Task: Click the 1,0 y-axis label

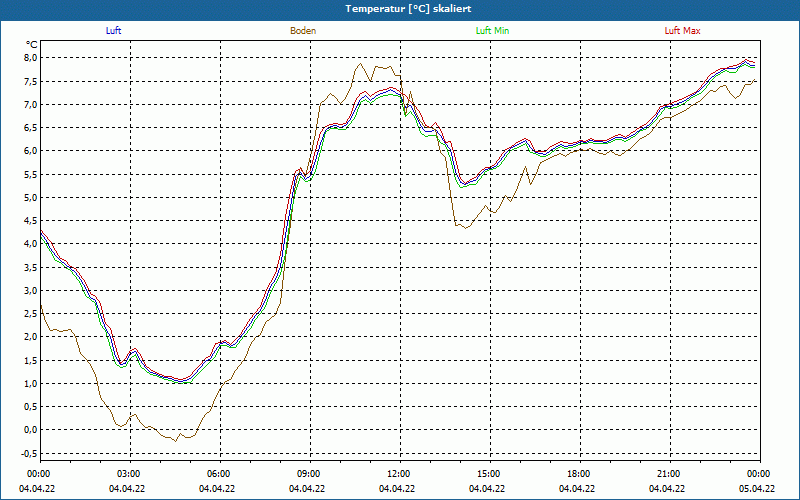Action: pyautogui.click(x=31, y=383)
